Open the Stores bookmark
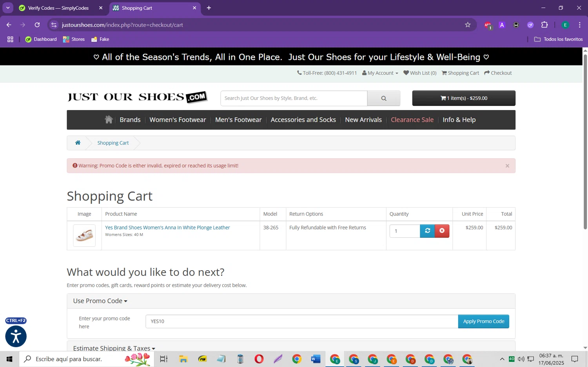 click(x=74, y=39)
